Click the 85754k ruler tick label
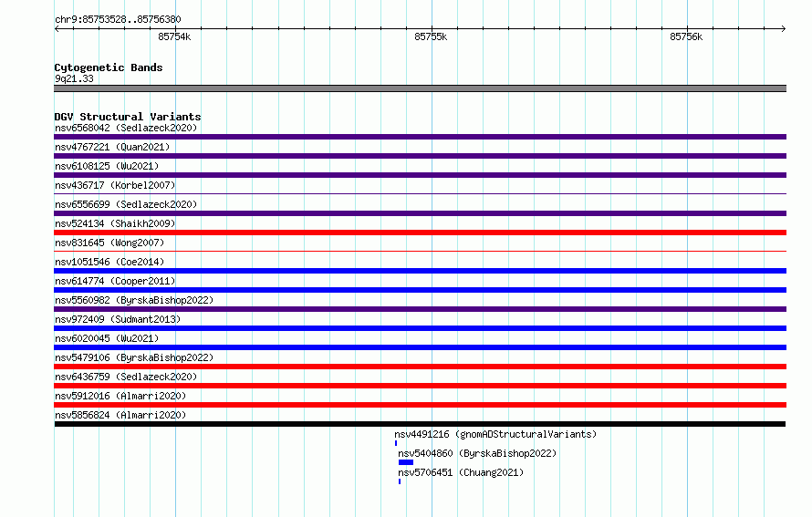The width and height of the screenshot is (812, 517). coord(174,36)
